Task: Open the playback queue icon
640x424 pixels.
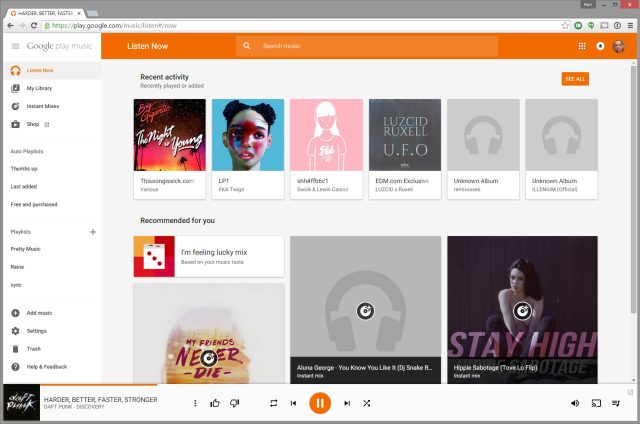Action: click(616, 403)
